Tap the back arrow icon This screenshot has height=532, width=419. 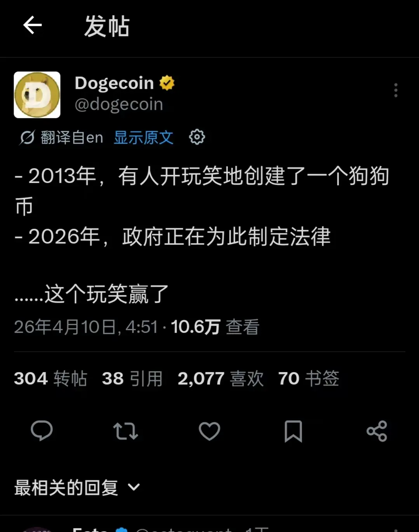tap(32, 26)
